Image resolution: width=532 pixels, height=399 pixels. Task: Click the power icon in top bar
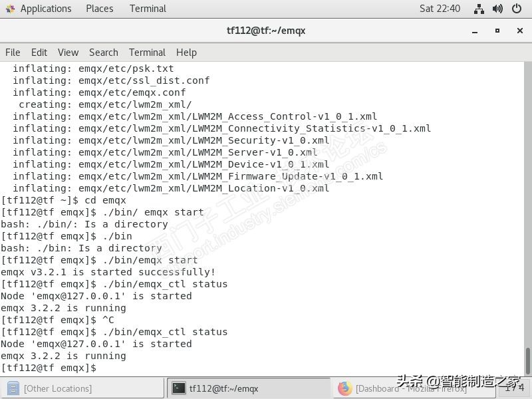coord(517,9)
